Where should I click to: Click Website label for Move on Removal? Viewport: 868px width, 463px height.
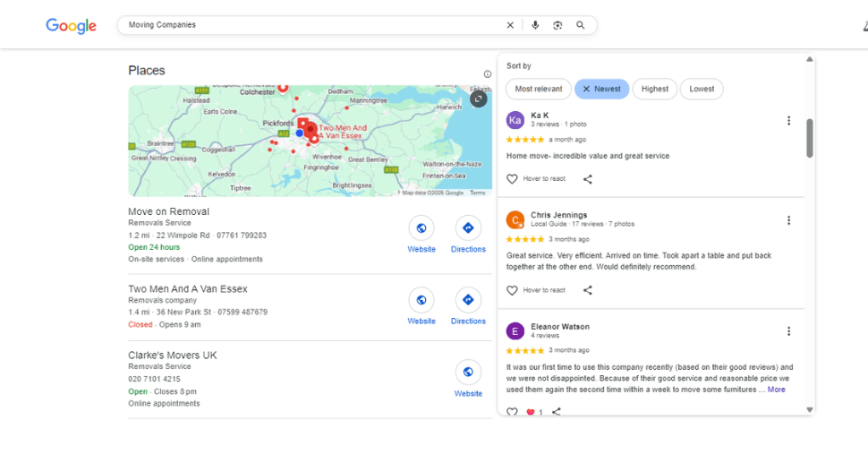pyautogui.click(x=421, y=249)
